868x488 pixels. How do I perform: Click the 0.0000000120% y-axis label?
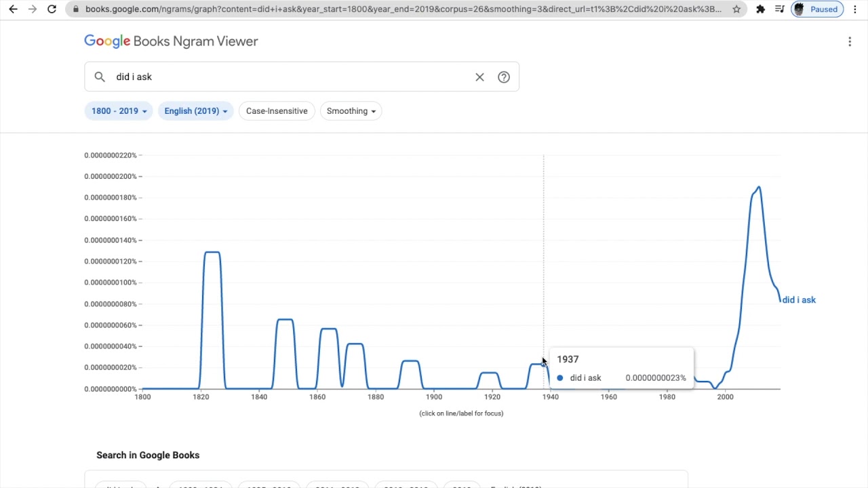[111, 262]
